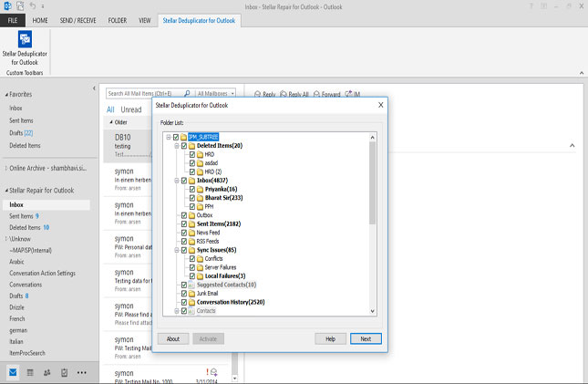Switch to the SEND / RECEIVE ribbon tab
This screenshot has width=588, height=384.
(79, 19)
